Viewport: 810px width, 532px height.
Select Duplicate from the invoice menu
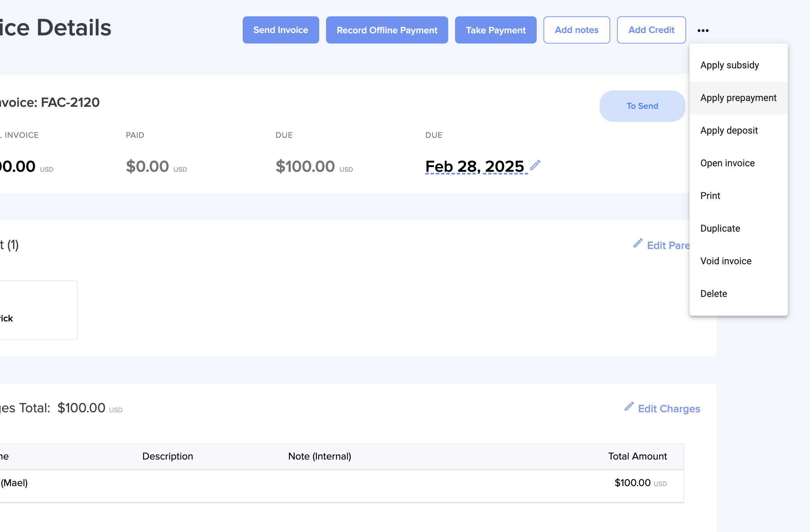[720, 229]
